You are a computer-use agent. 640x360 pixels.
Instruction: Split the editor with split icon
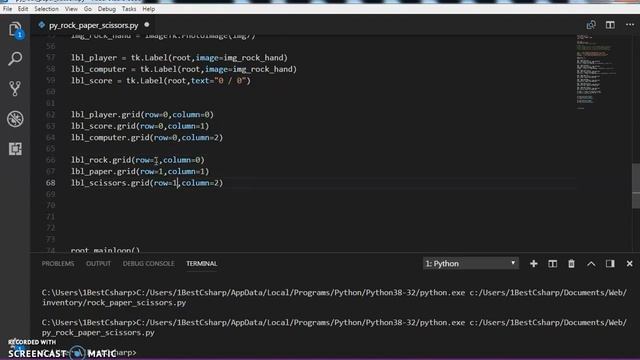(x=610, y=25)
